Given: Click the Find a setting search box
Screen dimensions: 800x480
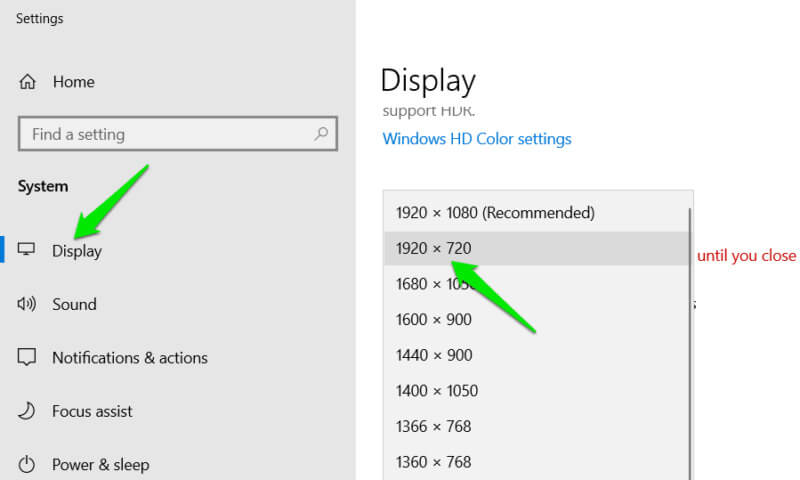Looking at the screenshot, I should (178, 134).
